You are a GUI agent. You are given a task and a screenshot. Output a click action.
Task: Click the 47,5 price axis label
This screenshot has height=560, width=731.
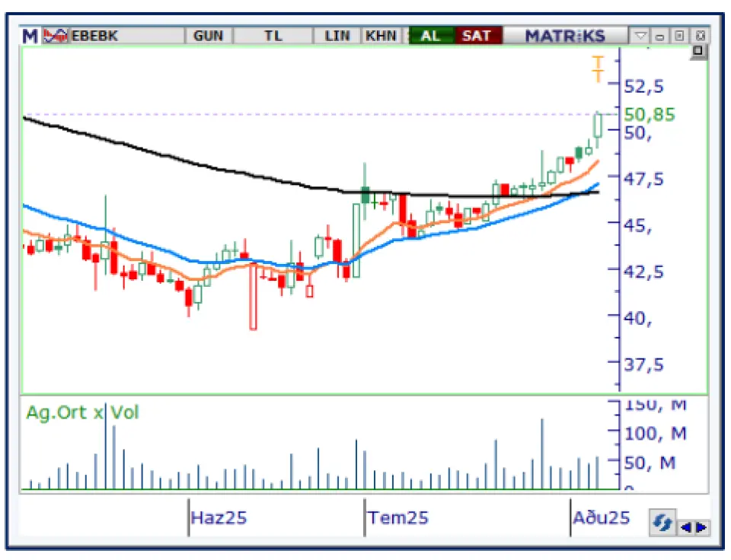pyautogui.click(x=644, y=180)
